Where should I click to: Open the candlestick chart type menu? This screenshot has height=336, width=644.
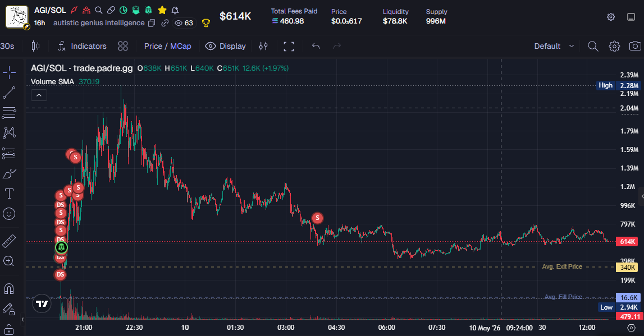[36, 46]
